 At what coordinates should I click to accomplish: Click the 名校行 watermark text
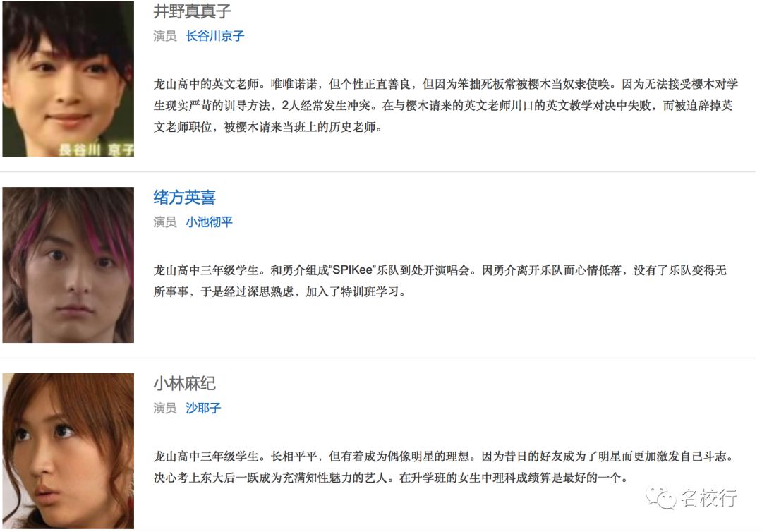pyautogui.click(x=709, y=498)
